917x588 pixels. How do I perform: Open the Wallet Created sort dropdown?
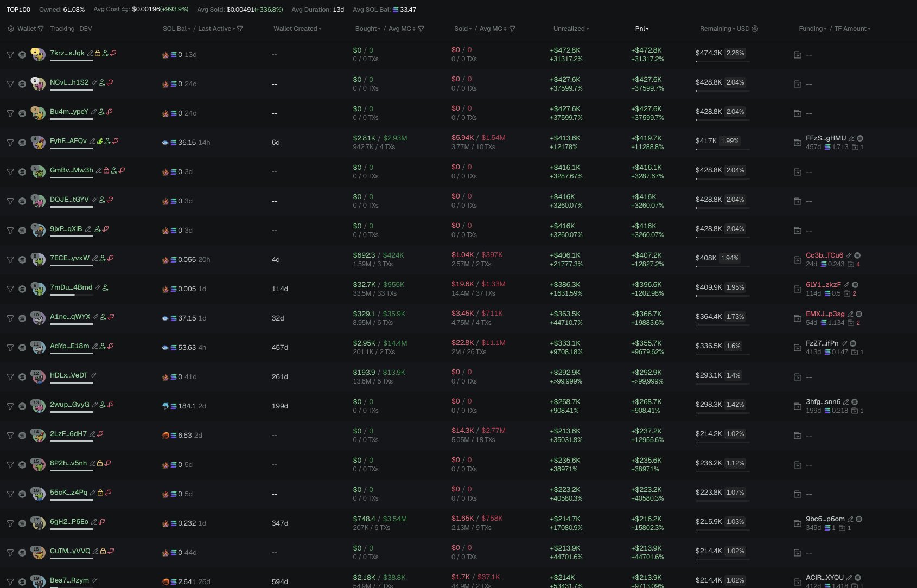[297, 29]
